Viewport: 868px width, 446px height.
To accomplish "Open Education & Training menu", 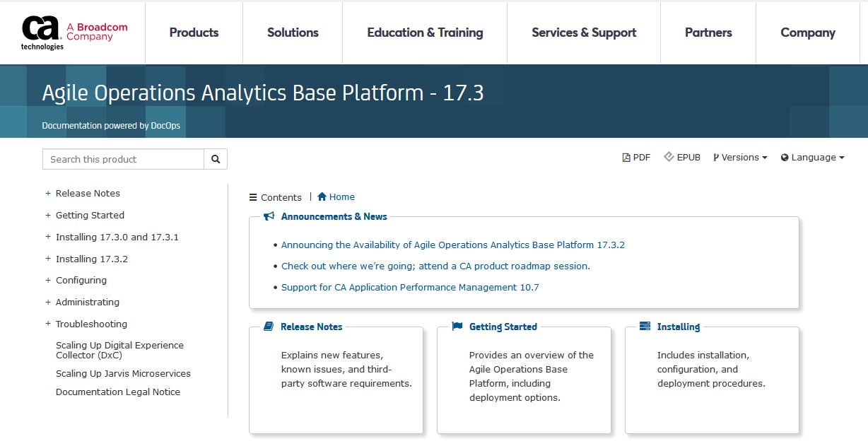I will pos(425,33).
